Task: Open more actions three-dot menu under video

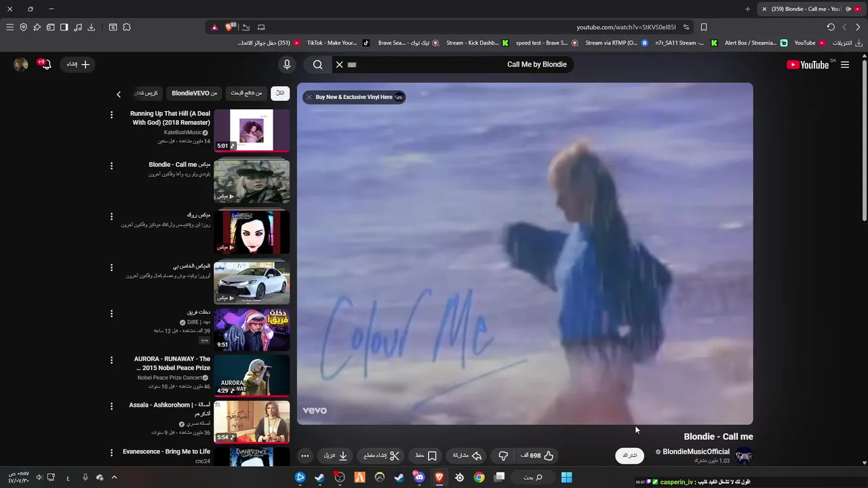Action: pos(305,455)
